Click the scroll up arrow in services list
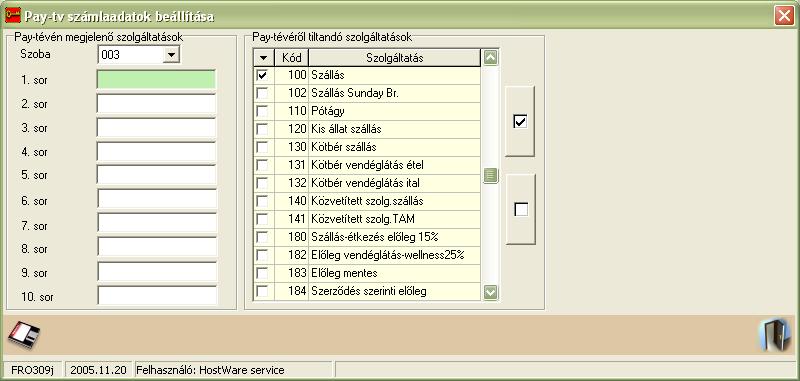 490,58
